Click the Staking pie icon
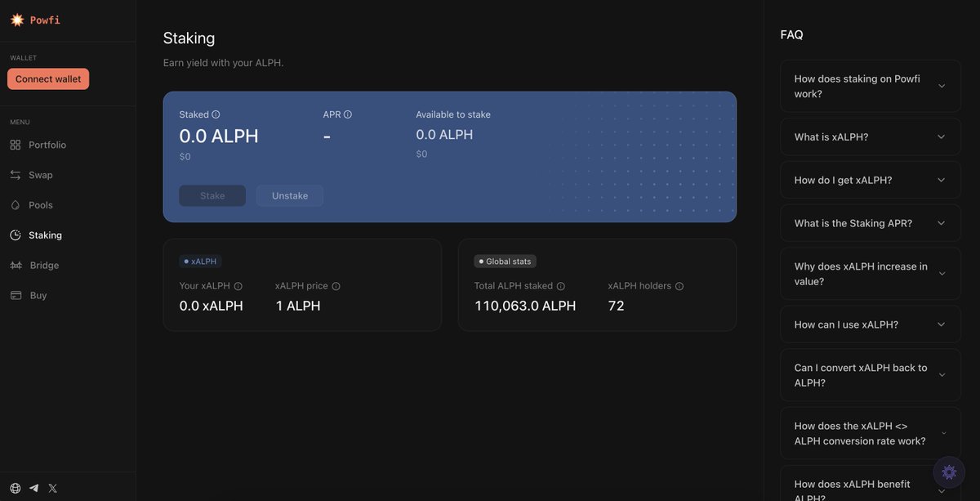The image size is (980, 501). pos(16,235)
